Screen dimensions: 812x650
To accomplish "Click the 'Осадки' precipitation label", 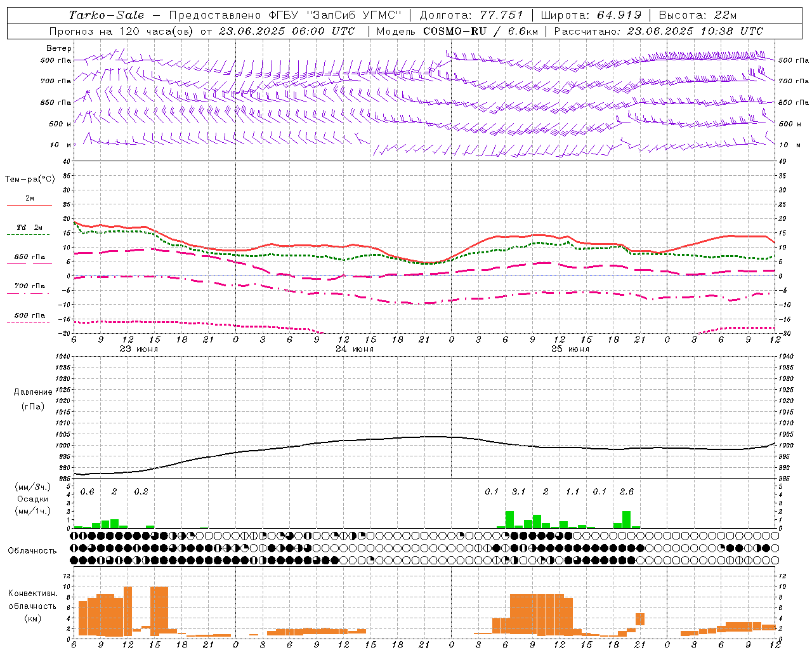I will 33,499.
